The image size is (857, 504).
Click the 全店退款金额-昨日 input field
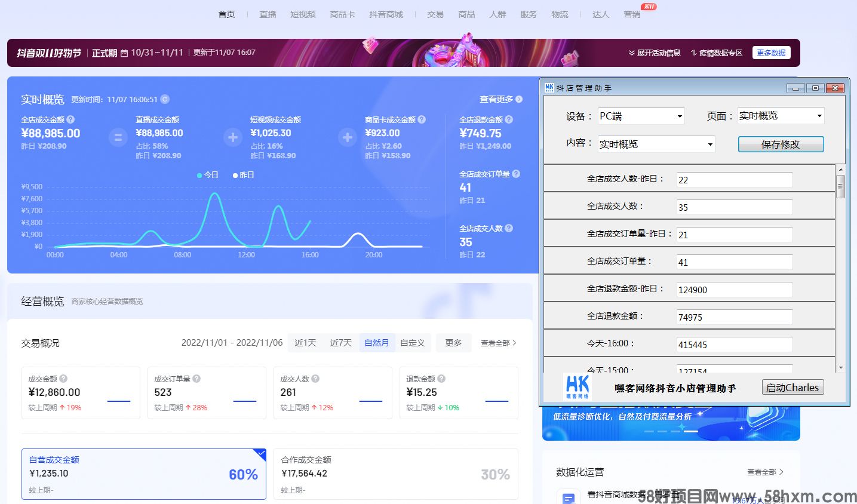point(735,290)
